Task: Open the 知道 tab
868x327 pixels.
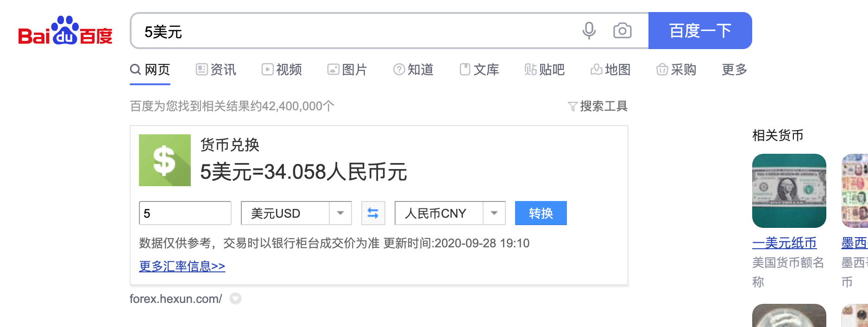Action: point(413,69)
